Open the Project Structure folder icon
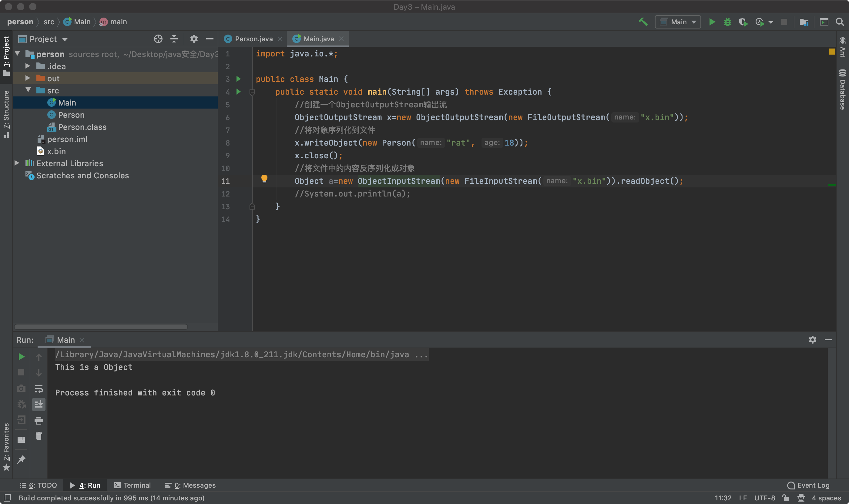Image resolution: width=849 pixels, height=504 pixels. [804, 22]
